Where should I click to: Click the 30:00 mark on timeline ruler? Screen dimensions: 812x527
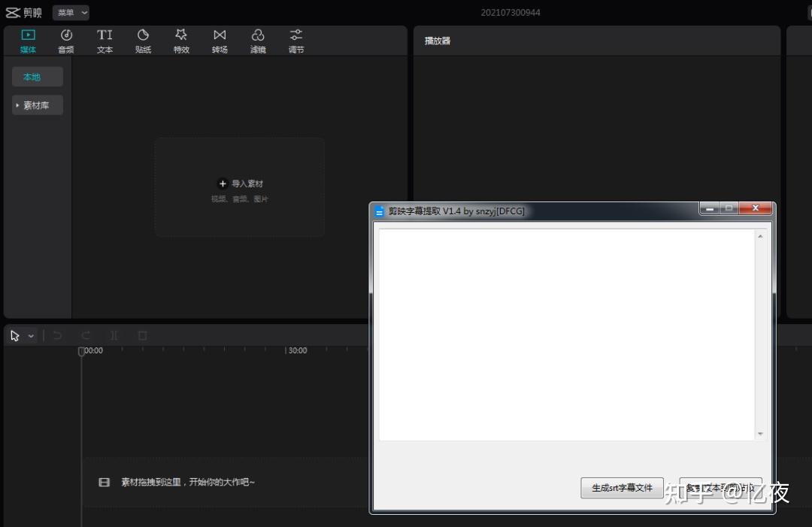pyautogui.click(x=297, y=350)
